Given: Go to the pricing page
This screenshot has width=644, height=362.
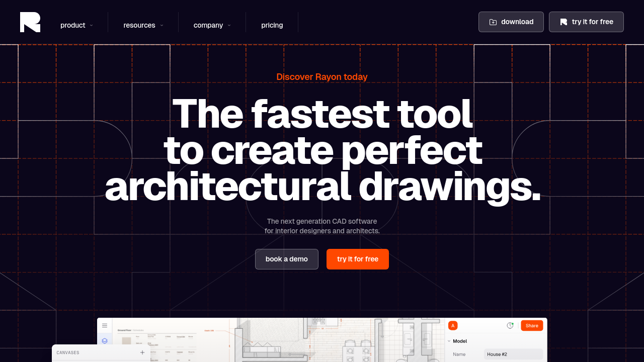Looking at the screenshot, I should point(272,25).
